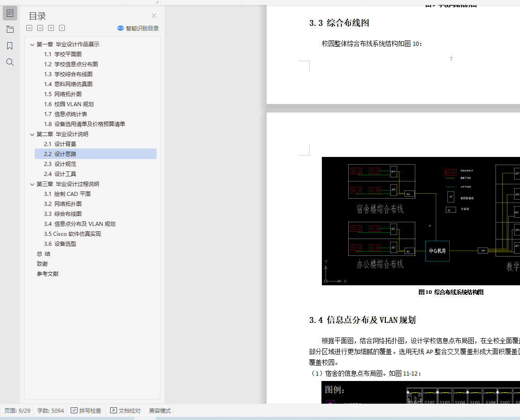520x420 pixels.
Task: Open the chapter navigation pane icon
Action: click(10, 29)
